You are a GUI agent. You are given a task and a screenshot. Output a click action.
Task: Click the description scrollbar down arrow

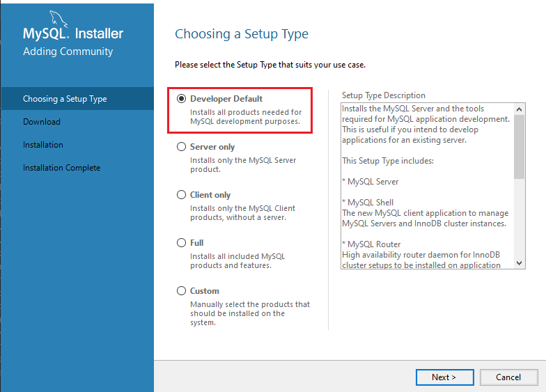(520, 263)
